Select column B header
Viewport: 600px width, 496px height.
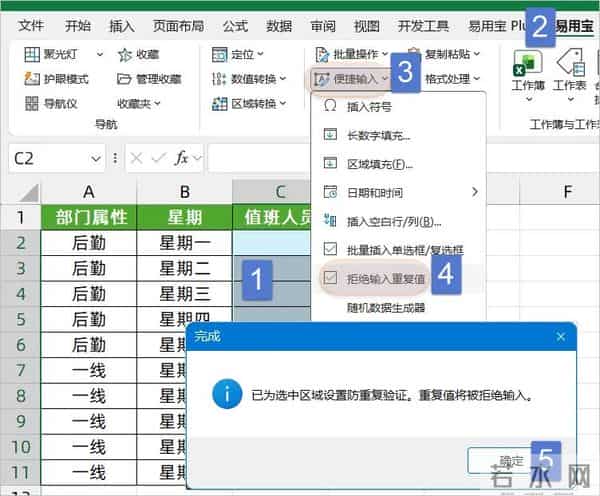point(184,192)
